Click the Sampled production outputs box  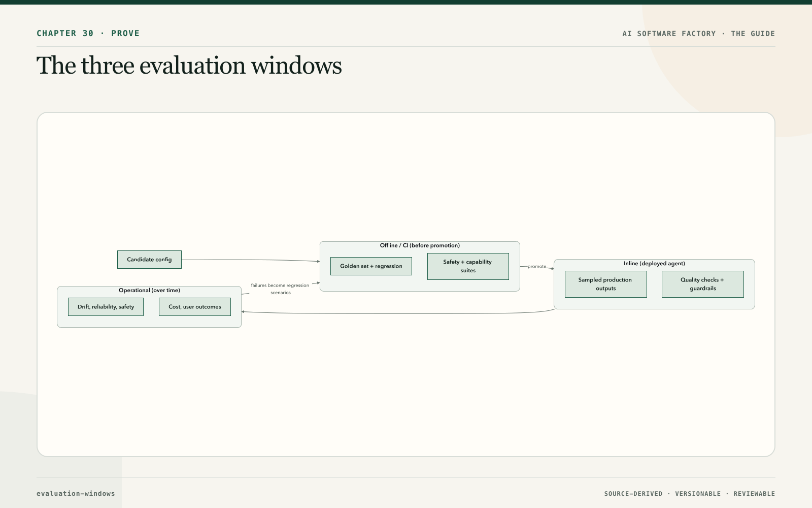605,284
